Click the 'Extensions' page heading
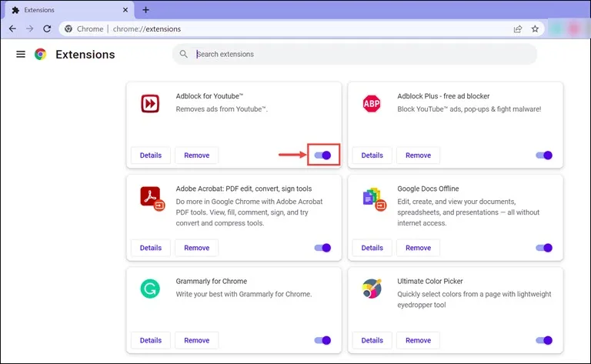Viewport: 591px width, 364px height. click(x=85, y=55)
